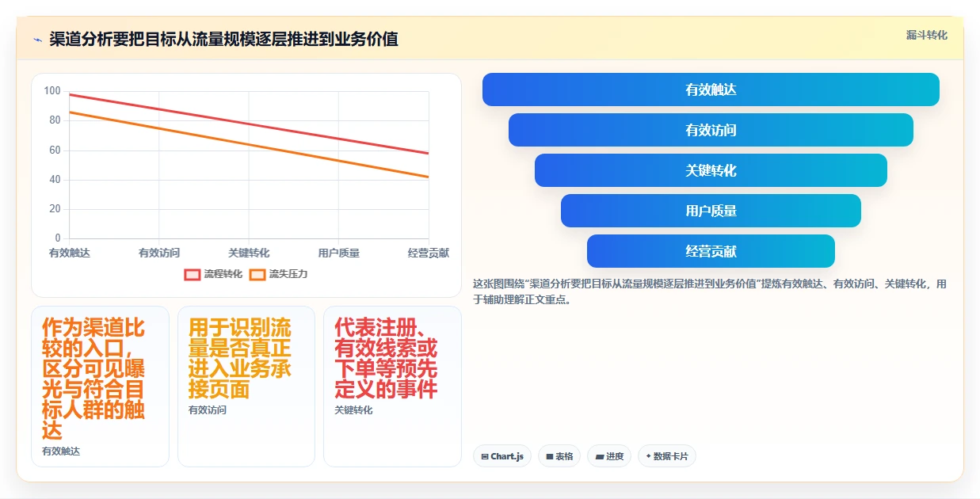Click the 关键转化 x-axis label
980x499 pixels.
click(x=249, y=253)
